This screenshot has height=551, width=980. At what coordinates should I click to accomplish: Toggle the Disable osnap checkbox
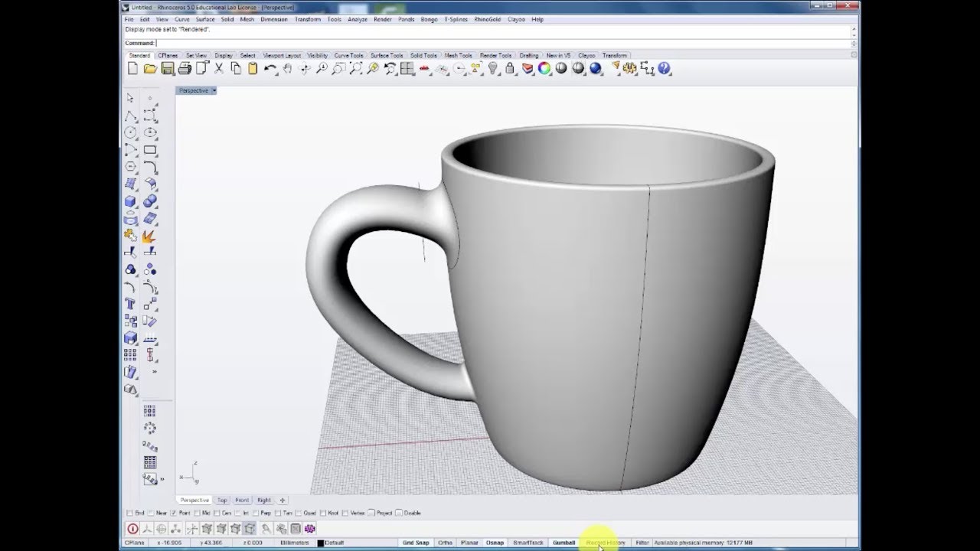pyautogui.click(x=399, y=513)
